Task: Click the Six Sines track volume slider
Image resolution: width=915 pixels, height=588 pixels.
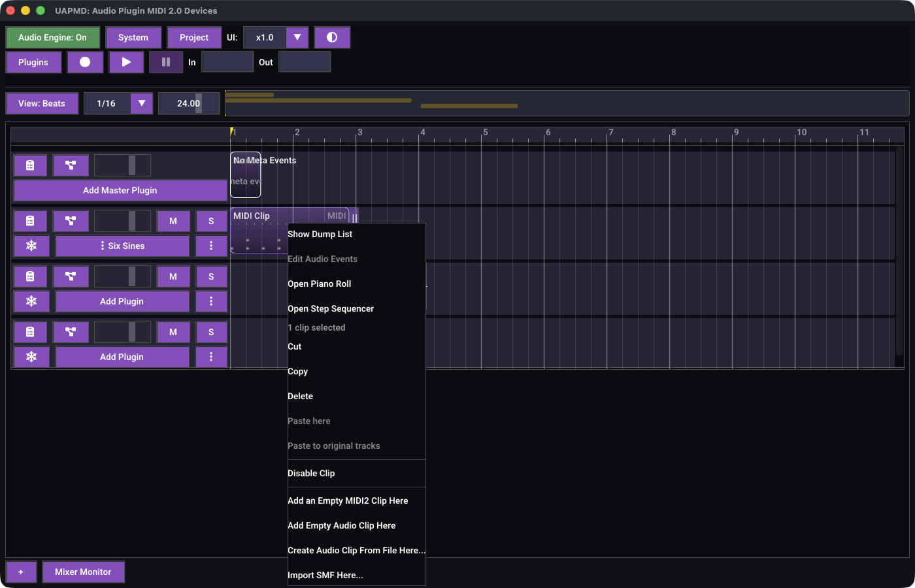Action: pyautogui.click(x=122, y=221)
